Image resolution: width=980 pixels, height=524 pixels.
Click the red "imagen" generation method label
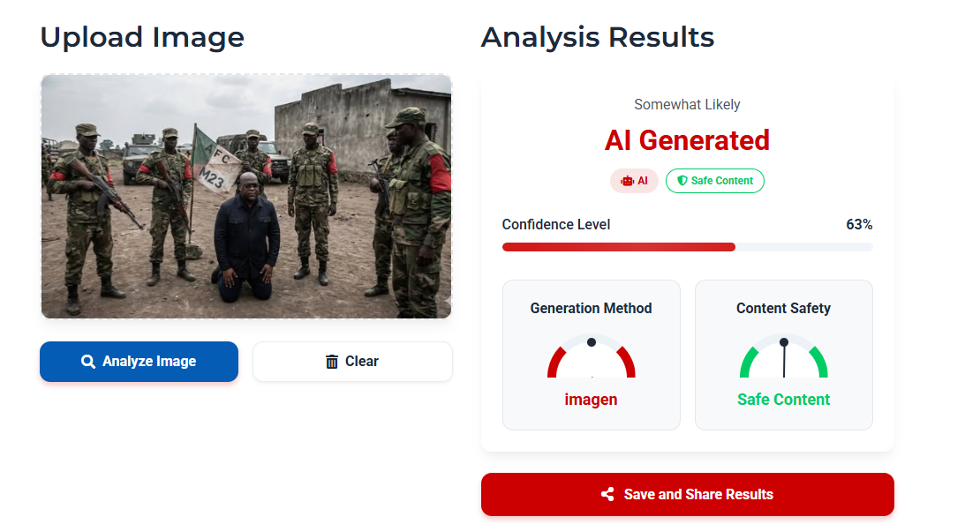coord(591,400)
